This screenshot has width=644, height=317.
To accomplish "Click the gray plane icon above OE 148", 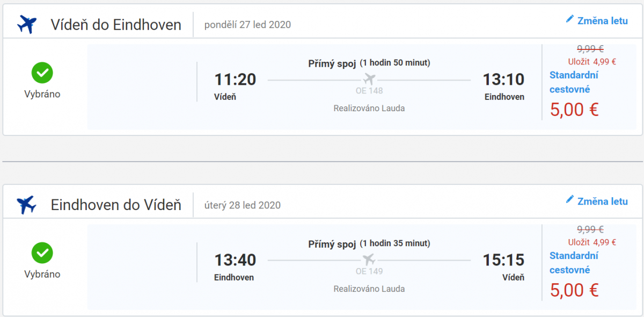I will coord(369,80).
